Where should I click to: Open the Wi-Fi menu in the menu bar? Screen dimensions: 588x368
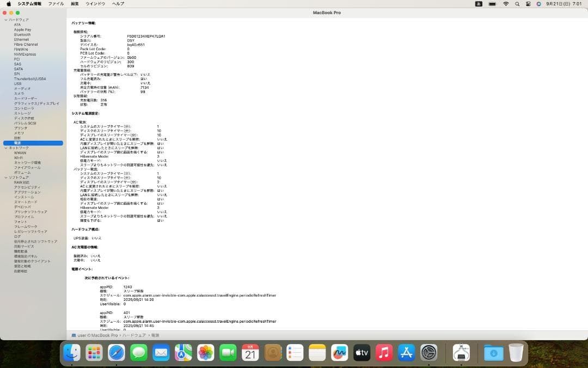pyautogui.click(x=506, y=4)
